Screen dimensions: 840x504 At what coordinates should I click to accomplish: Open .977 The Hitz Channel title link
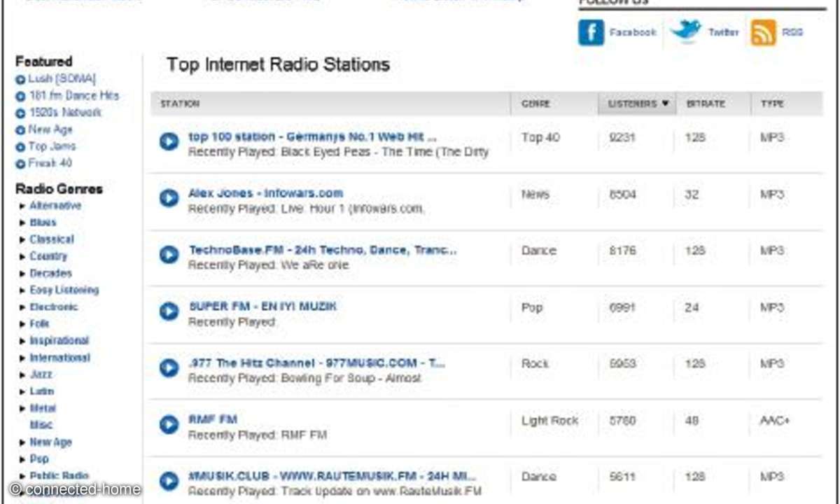pyautogui.click(x=316, y=363)
